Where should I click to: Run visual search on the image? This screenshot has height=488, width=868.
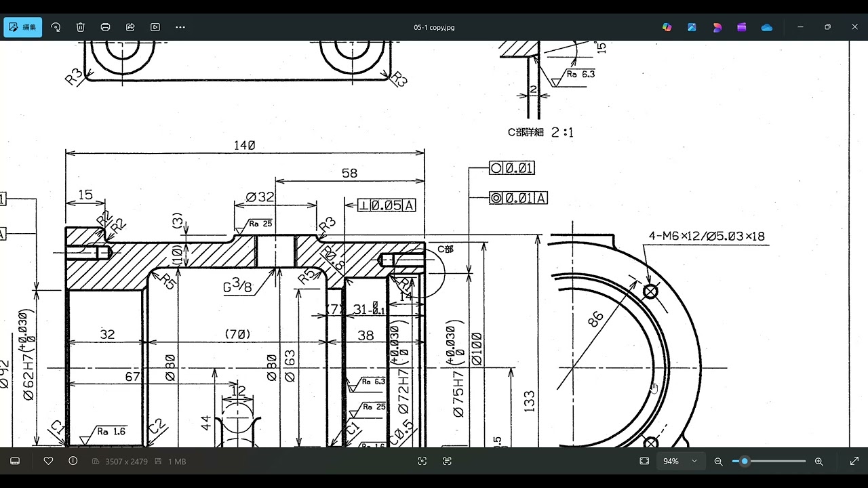pyautogui.click(x=422, y=461)
